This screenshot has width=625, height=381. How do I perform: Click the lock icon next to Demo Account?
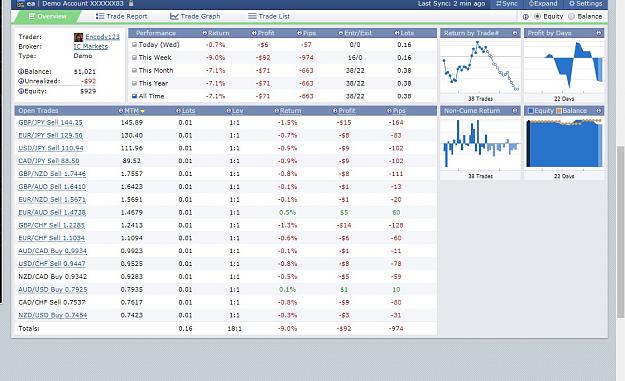coord(131,4)
